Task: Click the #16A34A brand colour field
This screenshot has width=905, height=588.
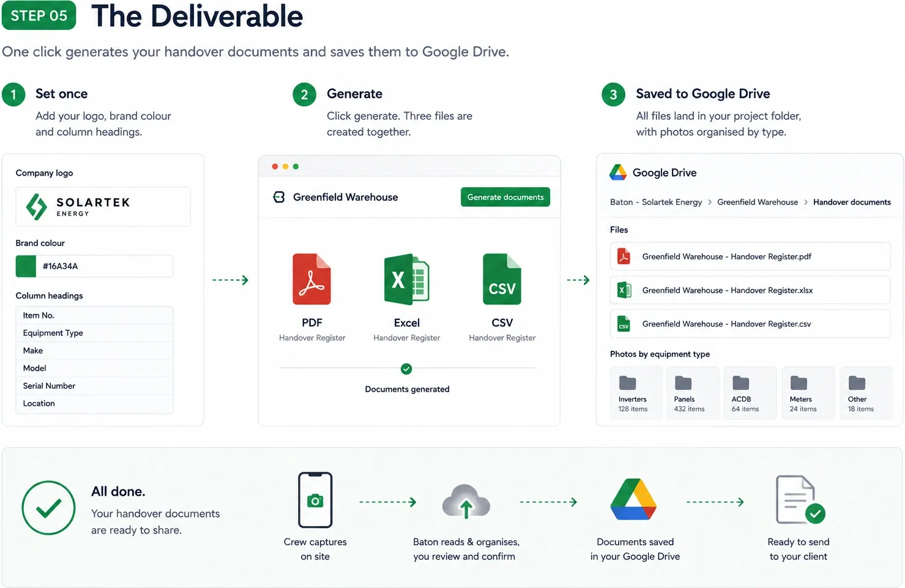Action: pyautogui.click(x=94, y=266)
